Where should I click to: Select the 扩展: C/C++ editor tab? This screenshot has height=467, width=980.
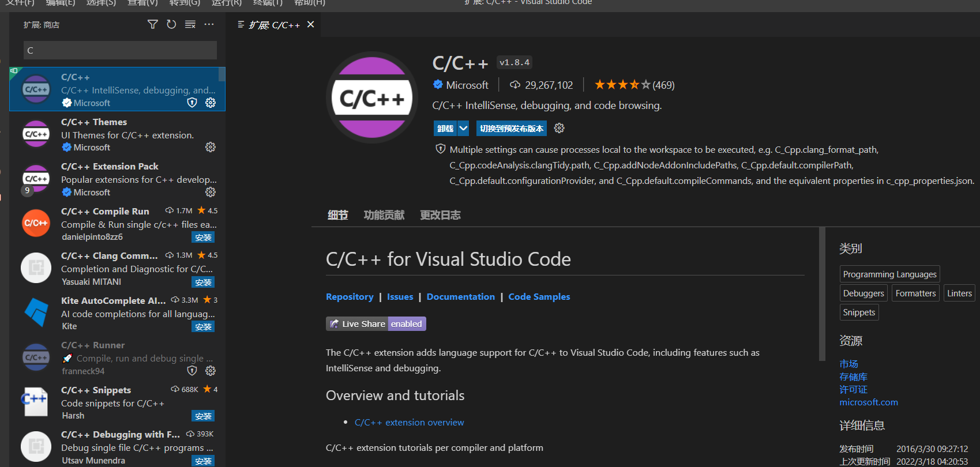point(275,25)
